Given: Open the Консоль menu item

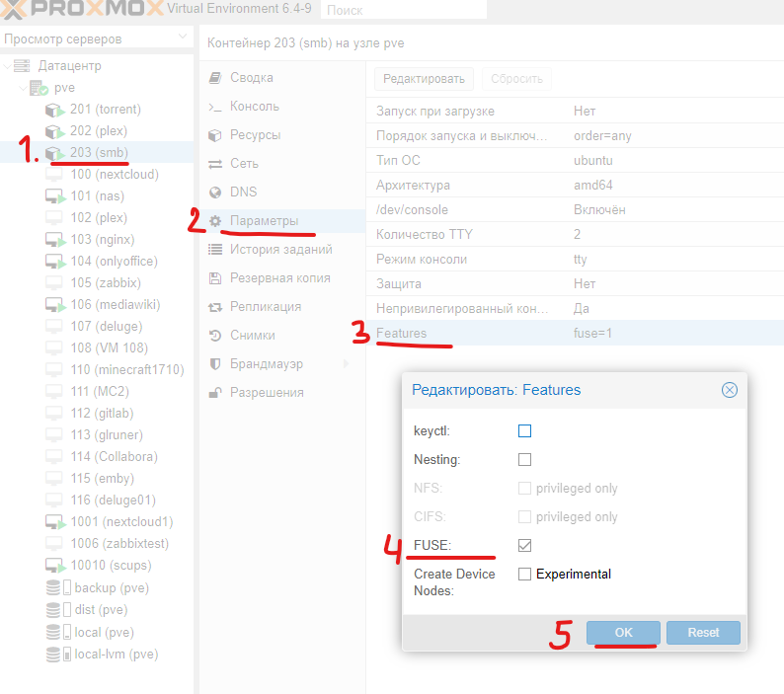Looking at the screenshot, I should coord(254,107).
